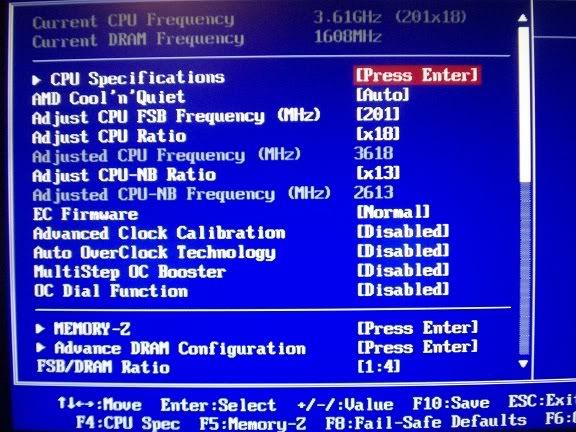Toggle Auto OverClock Technology setting
Image resolution: width=576 pixels, height=432 pixels.
(x=403, y=251)
